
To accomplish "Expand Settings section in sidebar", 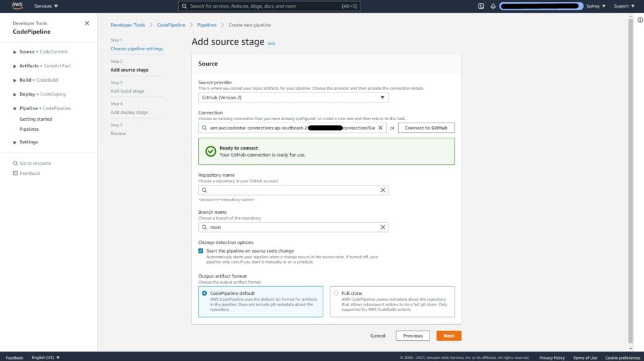I will [15, 143].
